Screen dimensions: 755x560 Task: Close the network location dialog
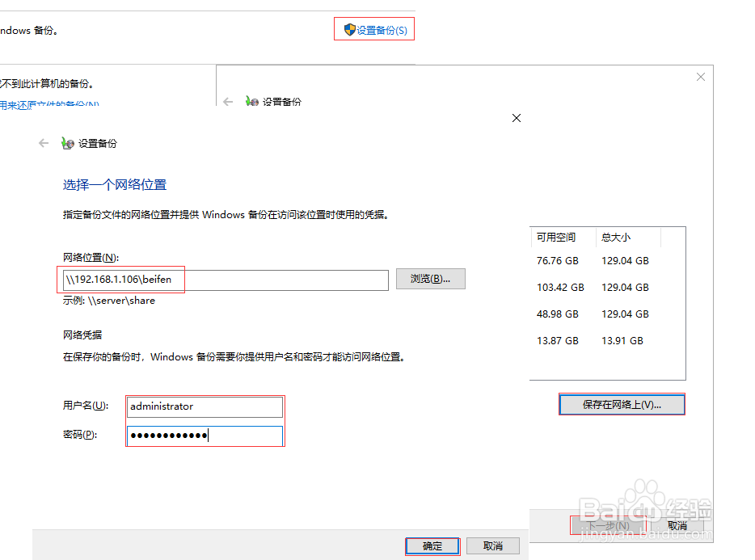517,118
